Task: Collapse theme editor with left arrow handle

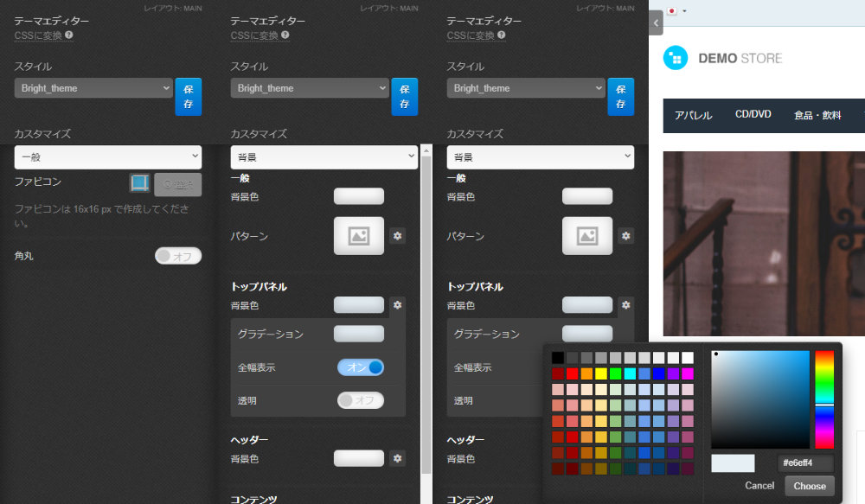Action: pyautogui.click(x=656, y=22)
